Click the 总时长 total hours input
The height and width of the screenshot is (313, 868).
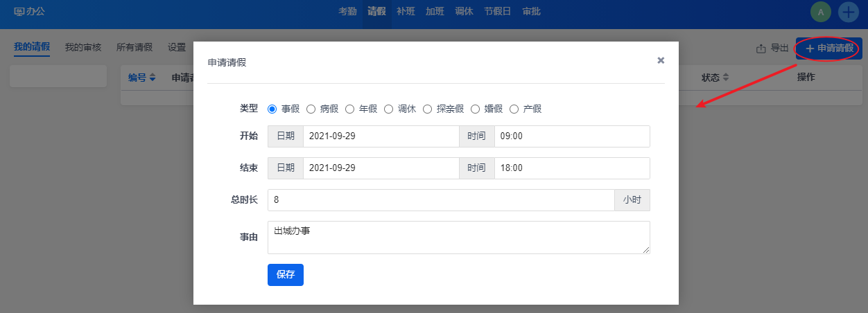click(440, 200)
